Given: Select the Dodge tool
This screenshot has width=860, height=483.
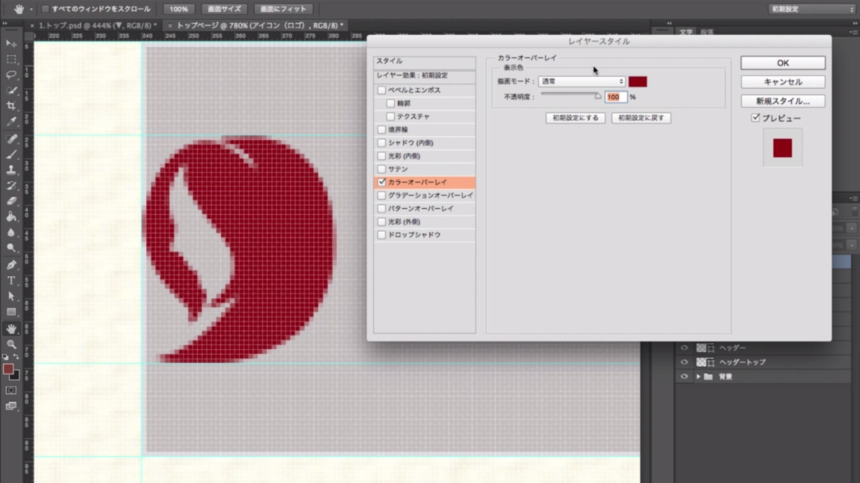Looking at the screenshot, I should click(11, 248).
